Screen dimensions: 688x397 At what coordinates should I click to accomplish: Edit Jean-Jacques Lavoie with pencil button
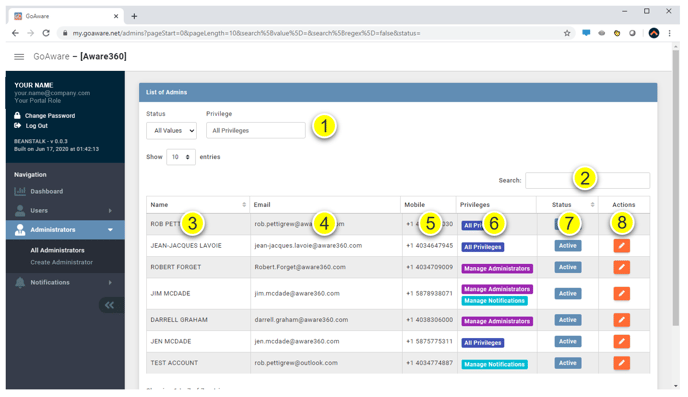coord(621,246)
